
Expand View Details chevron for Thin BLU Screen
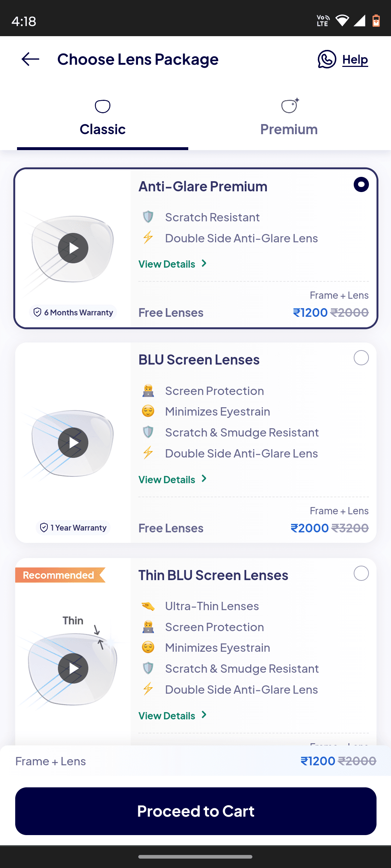(204, 715)
